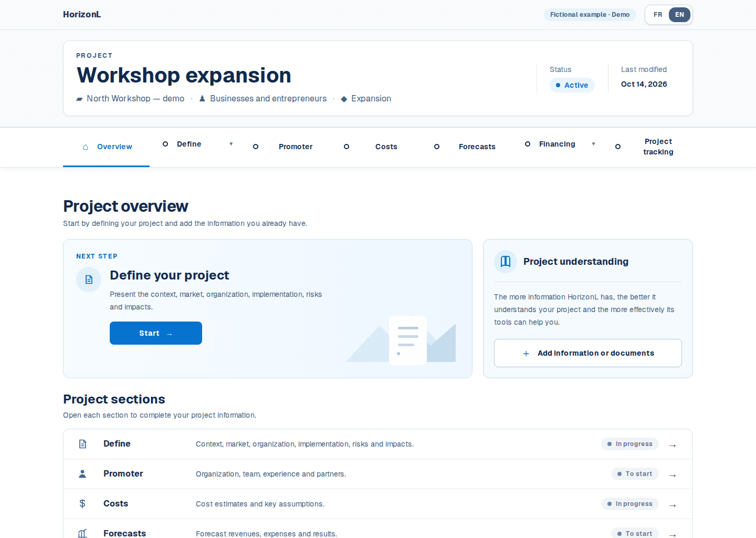
Task: Click the Active status badge
Action: pyautogui.click(x=572, y=85)
